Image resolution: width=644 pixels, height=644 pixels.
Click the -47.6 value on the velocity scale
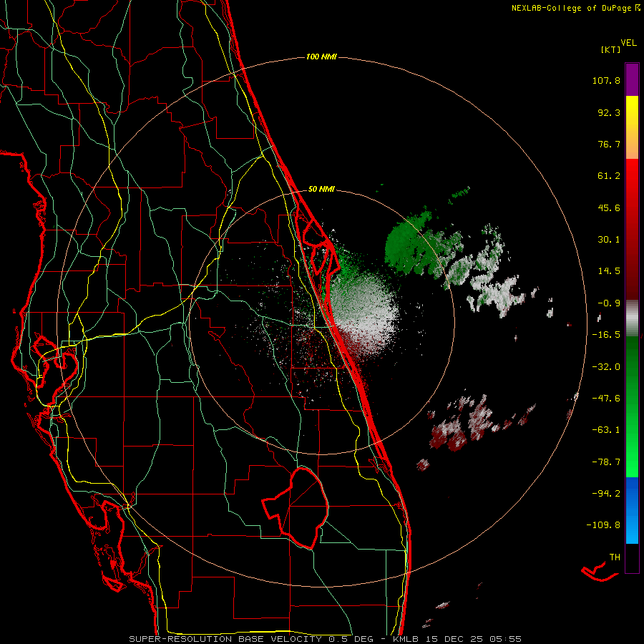coord(606,399)
